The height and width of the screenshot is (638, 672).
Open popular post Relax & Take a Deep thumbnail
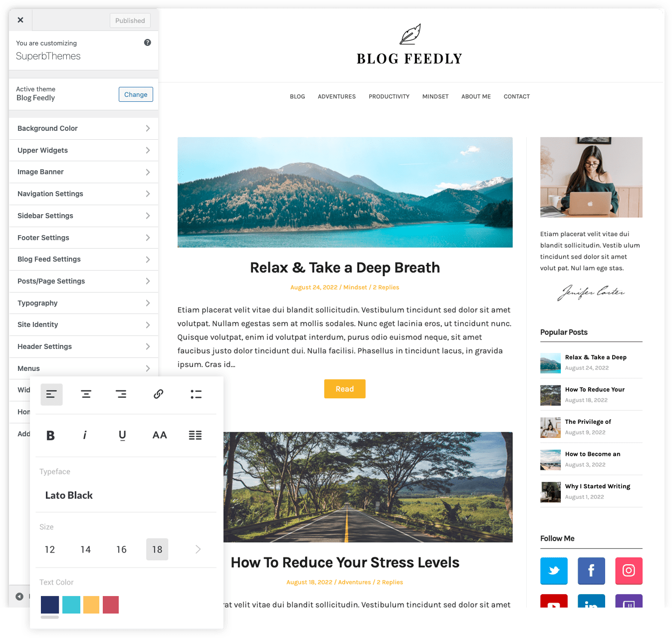click(550, 363)
